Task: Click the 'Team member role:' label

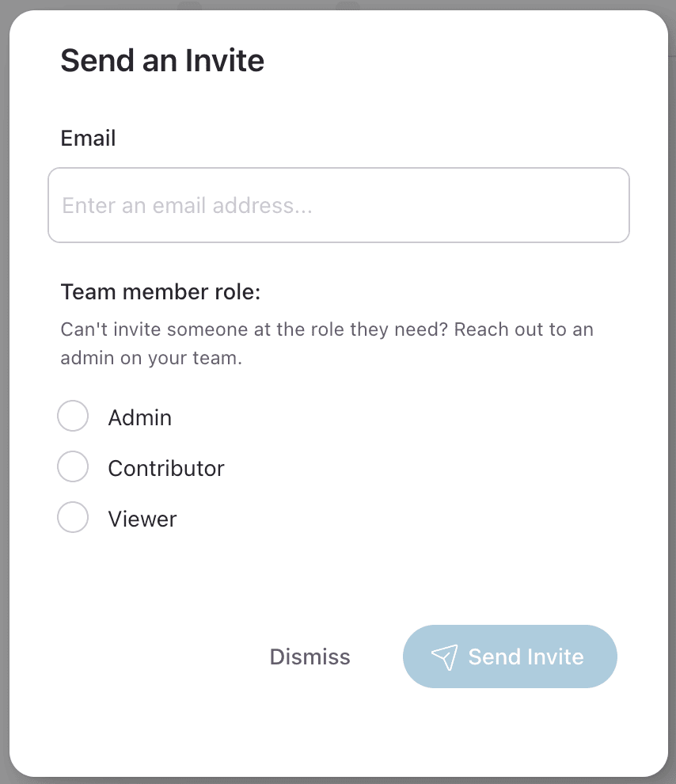Action: pos(161,292)
